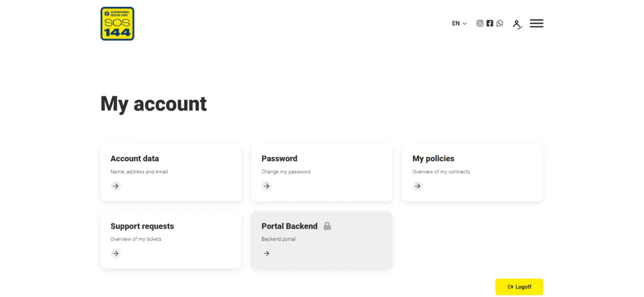This screenshot has height=297, width=644.
Task: Click the arrow under My policies
Action: click(x=417, y=186)
